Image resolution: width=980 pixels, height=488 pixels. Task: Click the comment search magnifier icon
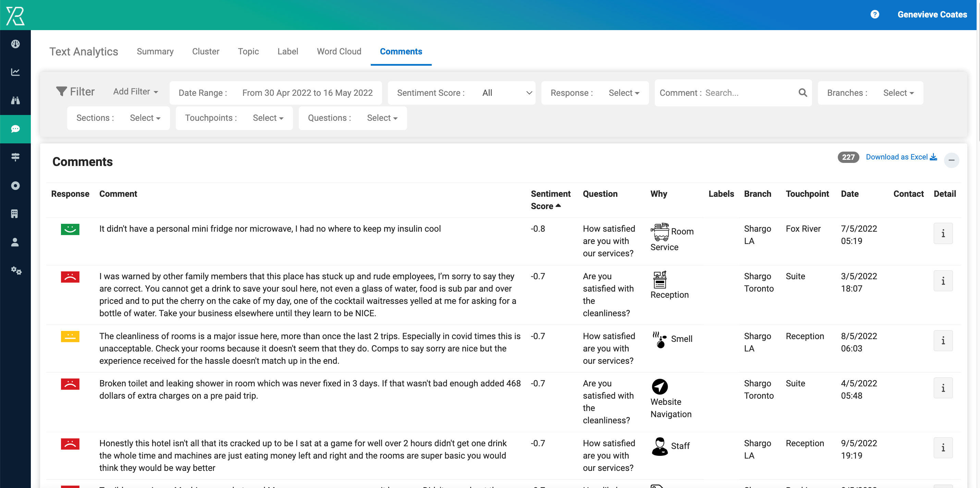click(x=803, y=92)
